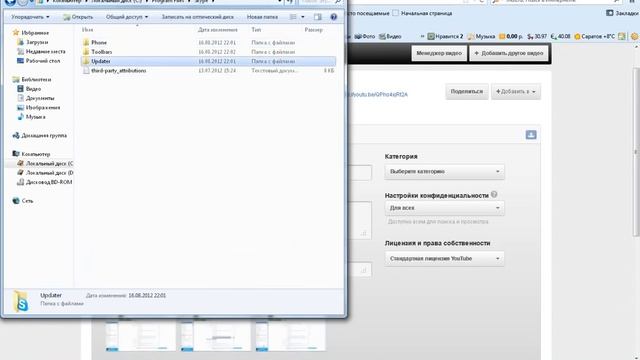
Task: Sort files by Дата изменения column
Action: pos(218,30)
